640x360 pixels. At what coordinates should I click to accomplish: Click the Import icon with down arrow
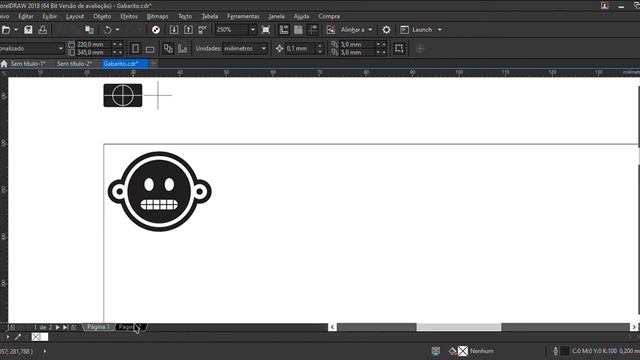point(174,30)
